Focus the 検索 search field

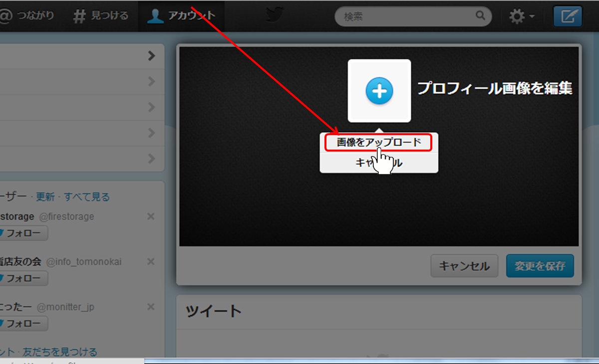click(407, 16)
